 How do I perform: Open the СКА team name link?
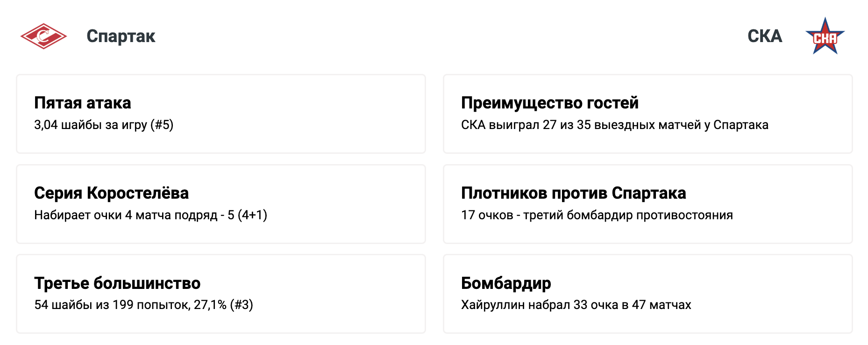pos(764,36)
